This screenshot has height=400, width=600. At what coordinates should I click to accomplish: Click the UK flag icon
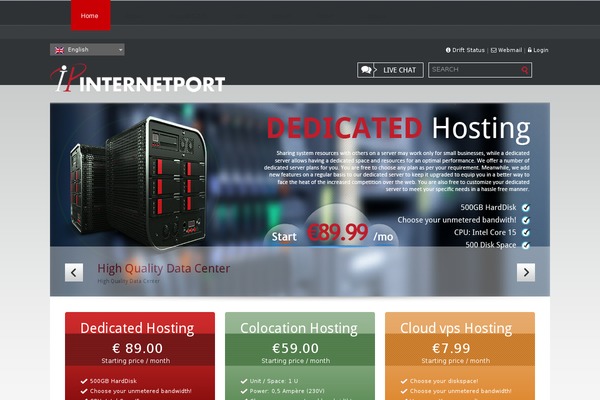pos(59,50)
